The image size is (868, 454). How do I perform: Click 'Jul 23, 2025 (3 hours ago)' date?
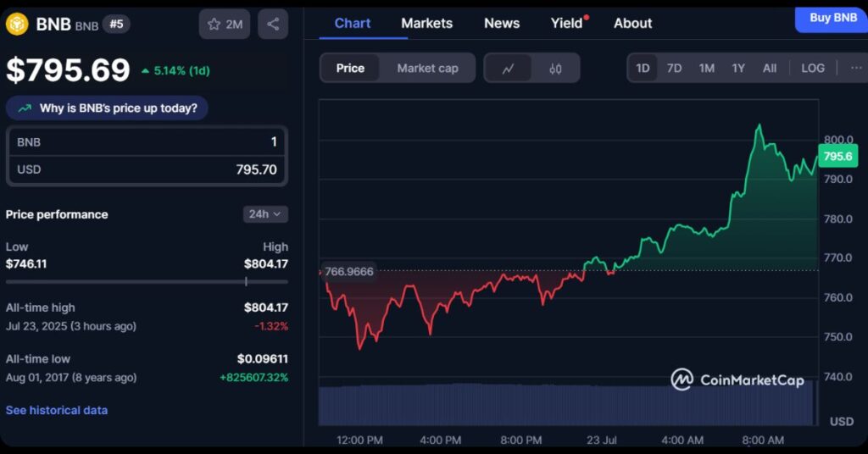(71, 326)
